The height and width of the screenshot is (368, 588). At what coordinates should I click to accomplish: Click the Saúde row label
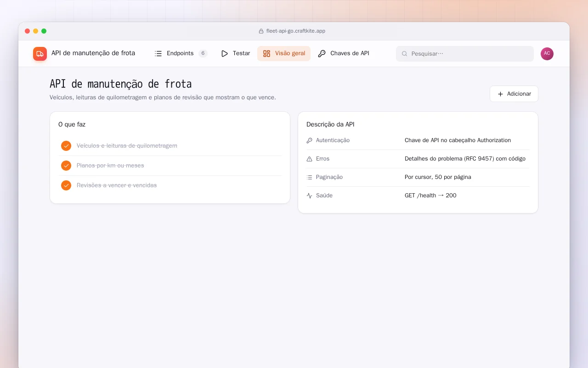(x=324, y=195)
